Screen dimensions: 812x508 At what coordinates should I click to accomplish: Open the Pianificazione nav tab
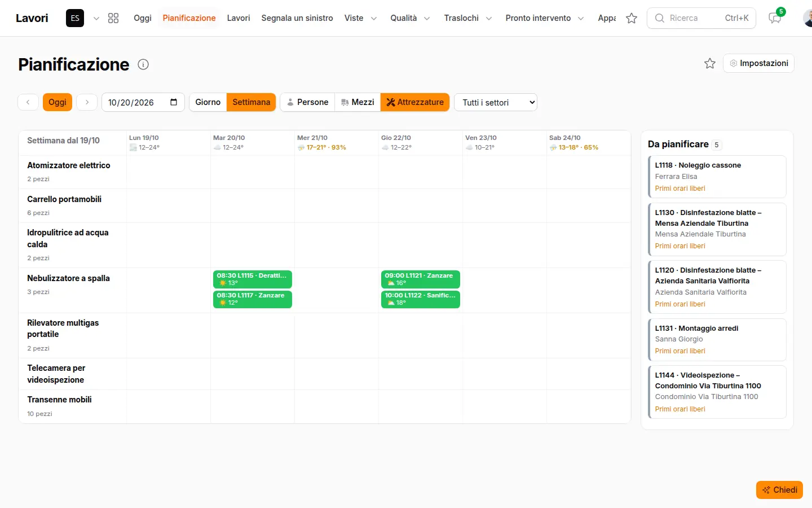click(189, 18)
